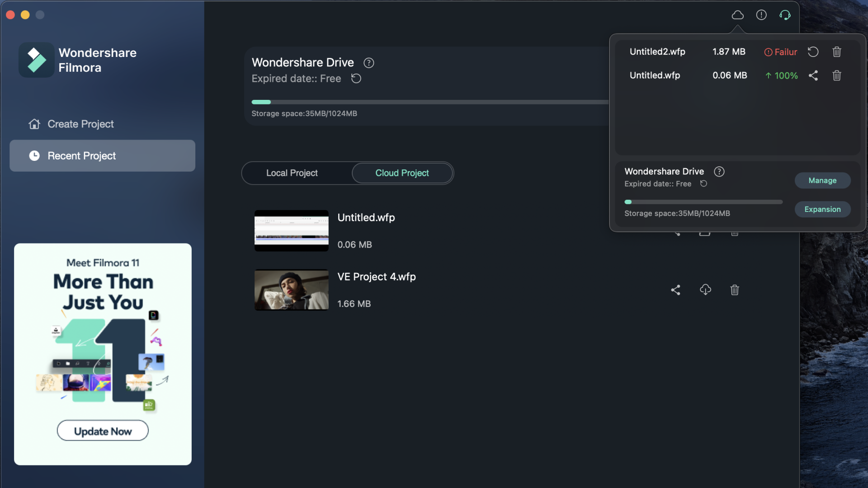The image size is (868, 488).
Task: Switch to Cloud Project tab
Action: tap(402, 173)
